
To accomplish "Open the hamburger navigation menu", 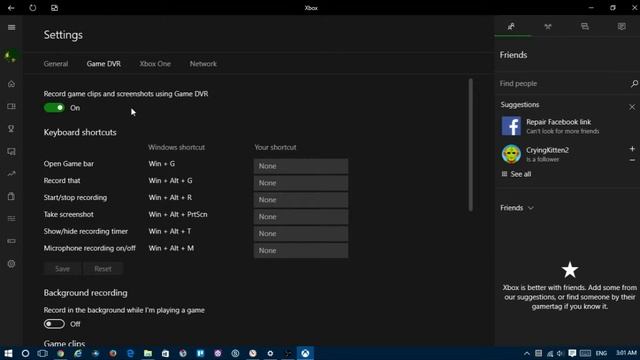I will click(x=11, y=27).
